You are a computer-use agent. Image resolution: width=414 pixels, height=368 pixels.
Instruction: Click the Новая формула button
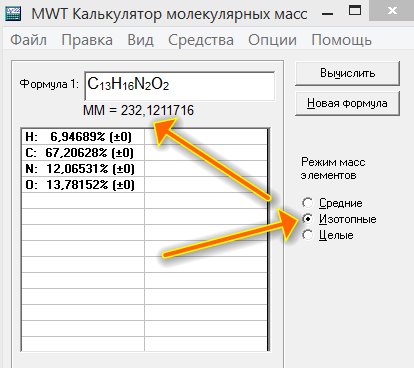click(x=347, y=103)
